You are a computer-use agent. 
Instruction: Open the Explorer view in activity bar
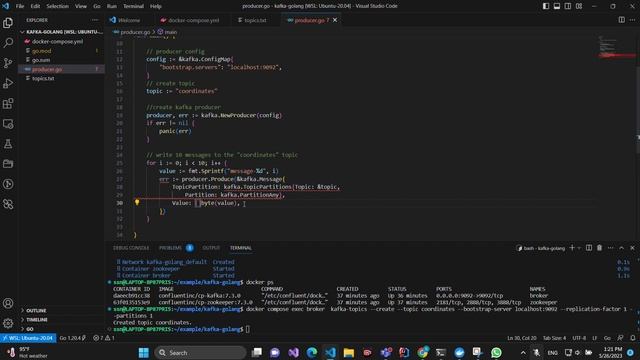(8, 23)
